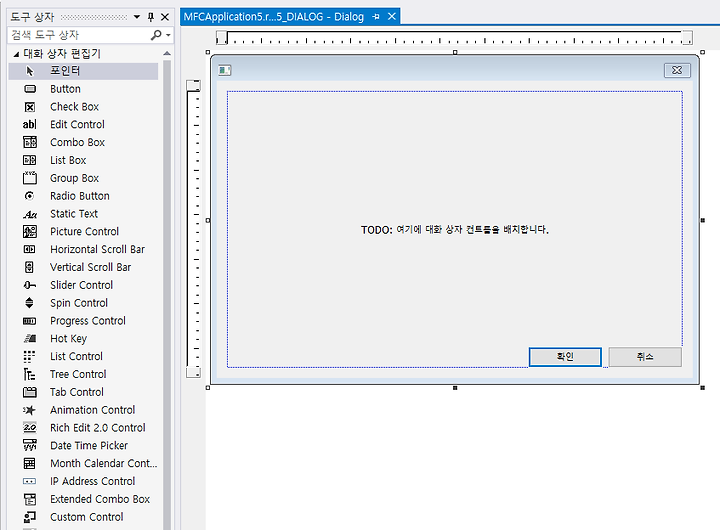The width and height of the screenshot is (720, 530).
Task: Click the dialog's title bar application icon
Action: point(225,70)
